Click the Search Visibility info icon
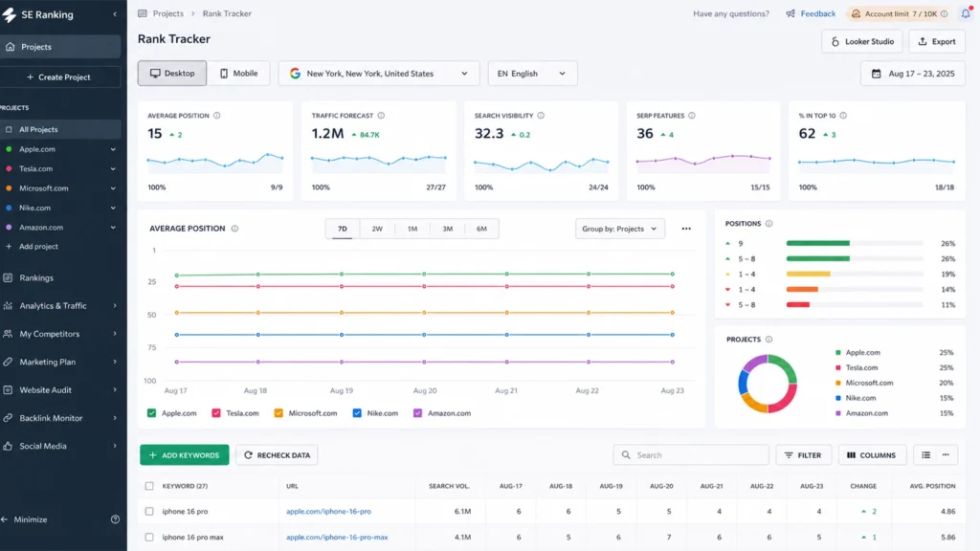 click(541, 116)
